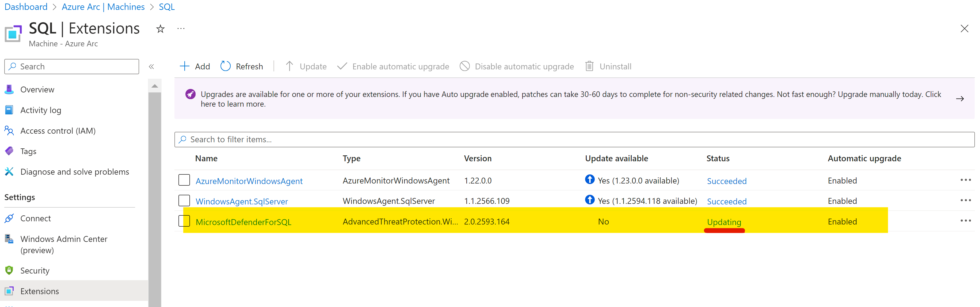Sort by the Type column header
The width and height of the screenshot is (980, 307).
click(x=352, y=158)
